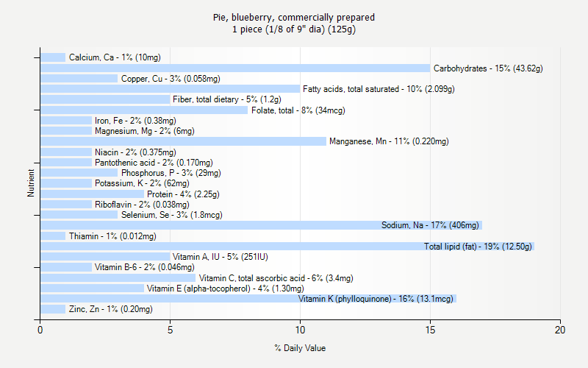
Task: Select the 'Riboflavin - 2% (0.038mg)' label
Action: (x=142, y=205)
